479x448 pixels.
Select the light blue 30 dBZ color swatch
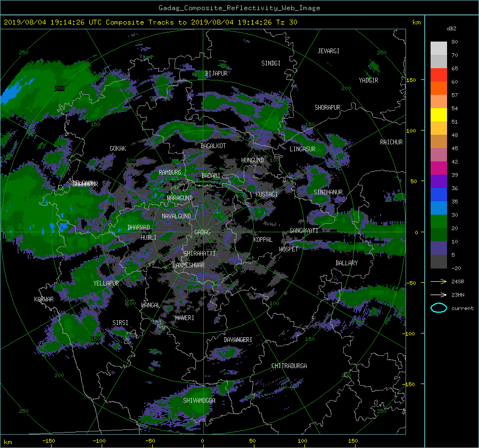(439, 208)
